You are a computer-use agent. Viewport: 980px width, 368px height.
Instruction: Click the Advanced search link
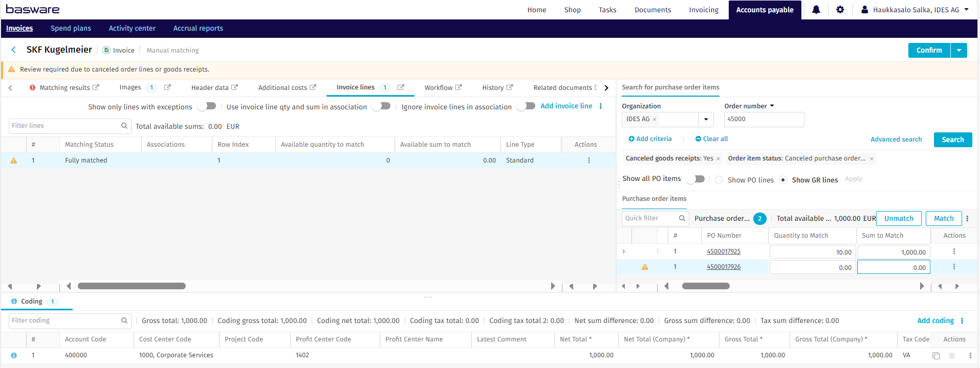coord(896,140)
